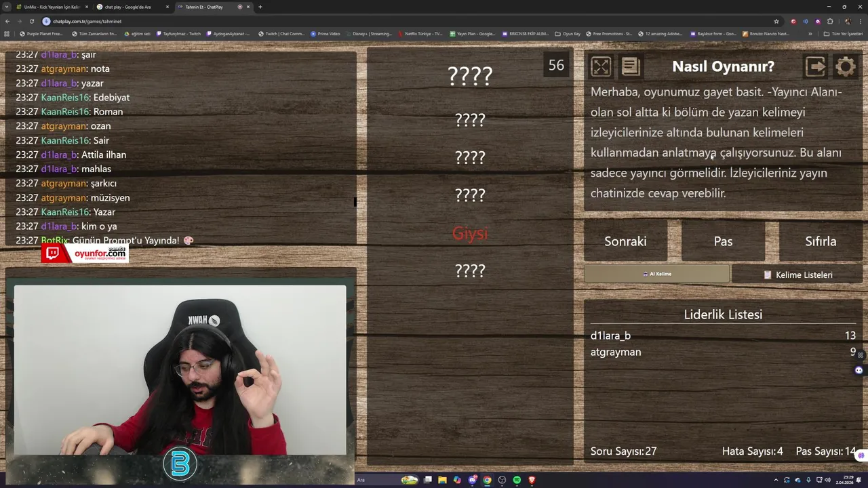This screenshot has height=488, width=868.
Task: Click the countdown timer showing 56
Action: point(556,65)
